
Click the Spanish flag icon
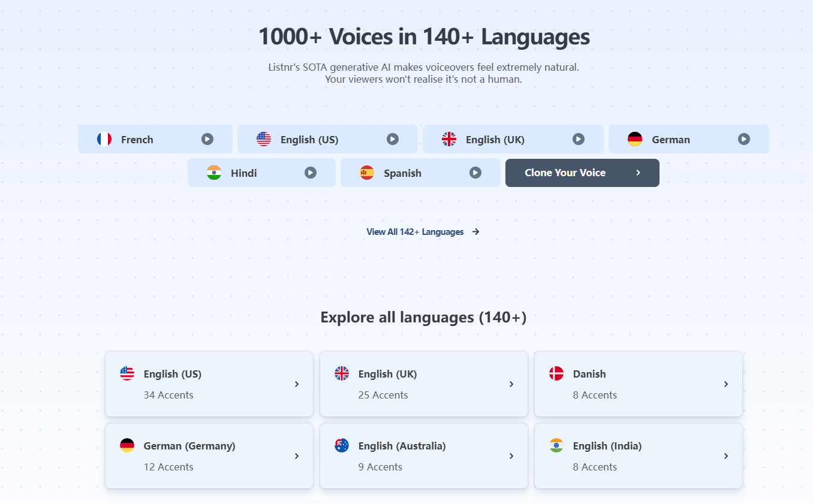(x=367, y=173)
